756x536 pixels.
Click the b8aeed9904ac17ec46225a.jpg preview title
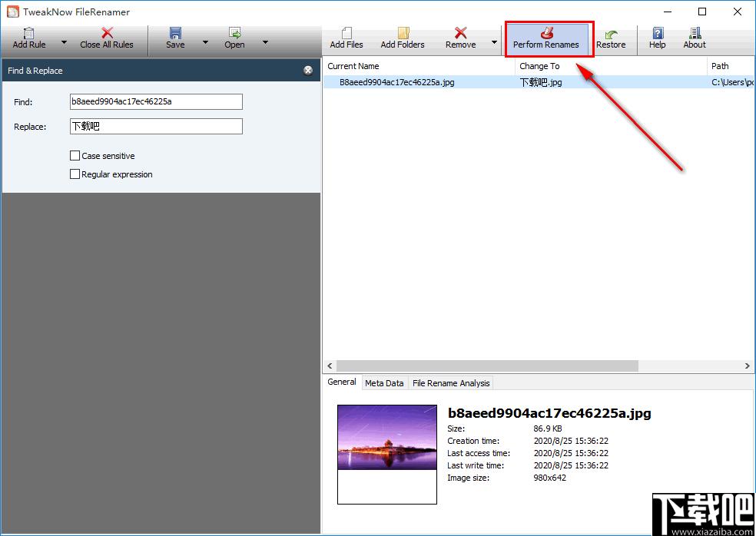pos(549,413)
